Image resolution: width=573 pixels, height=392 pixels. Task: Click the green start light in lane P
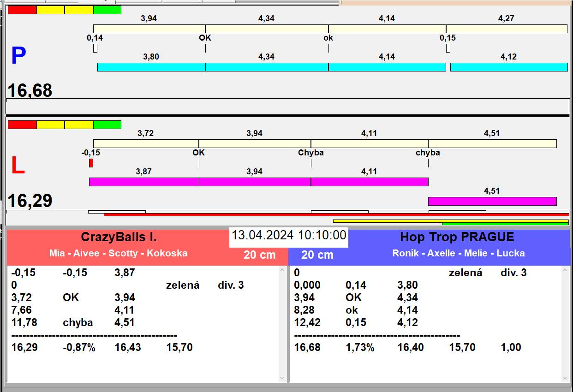click(x=107, y=10)
